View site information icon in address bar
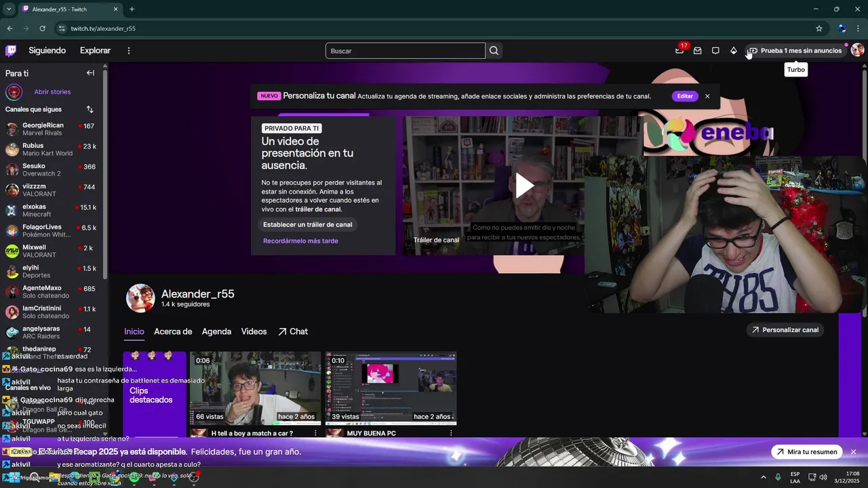This screenshot has height=488, width=868. (62, 28)
